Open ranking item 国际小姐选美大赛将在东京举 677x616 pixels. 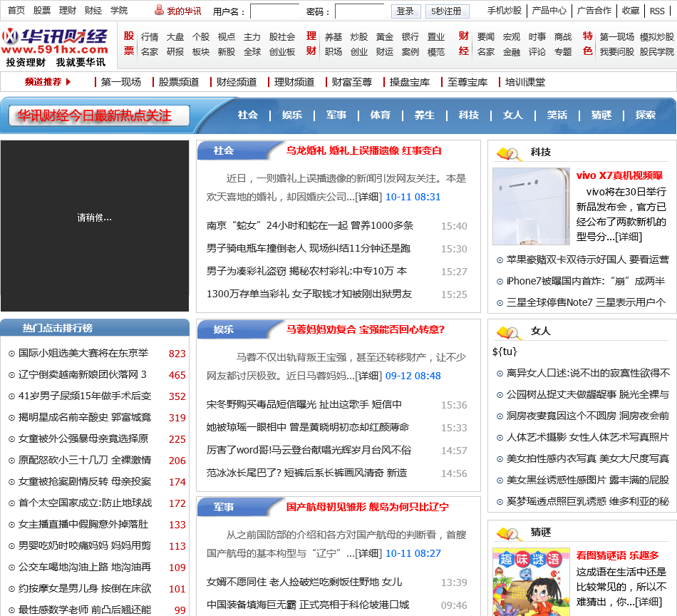point(83,354)
